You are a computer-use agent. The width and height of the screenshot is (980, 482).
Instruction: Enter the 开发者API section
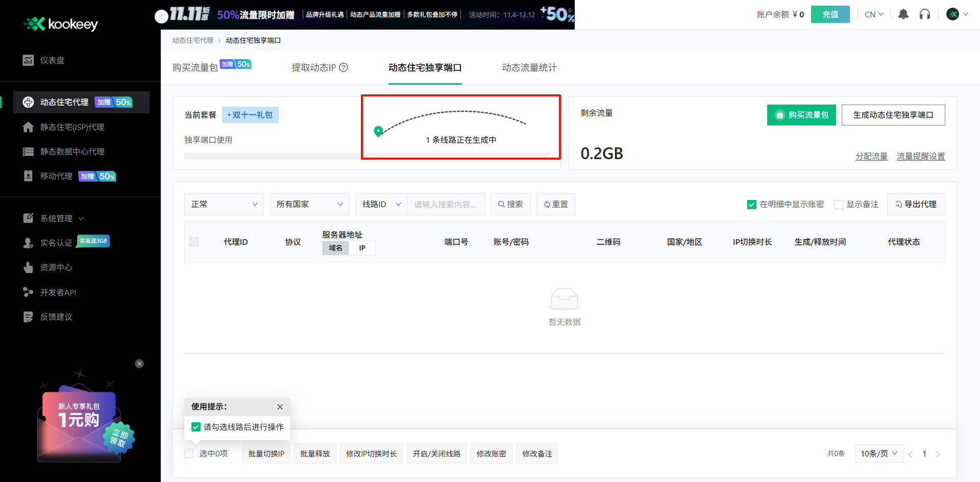point(58,292)
